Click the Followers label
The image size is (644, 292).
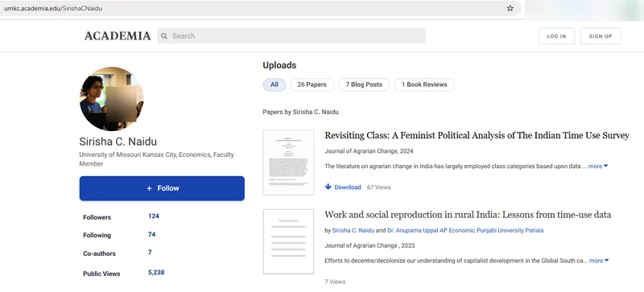[x=97, y=217]
